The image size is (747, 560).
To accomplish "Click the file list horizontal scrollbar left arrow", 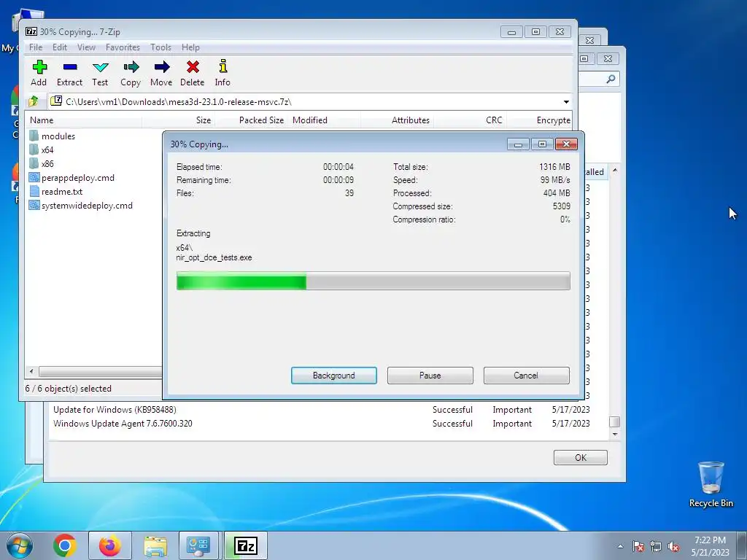I will [x=31, y=371].
